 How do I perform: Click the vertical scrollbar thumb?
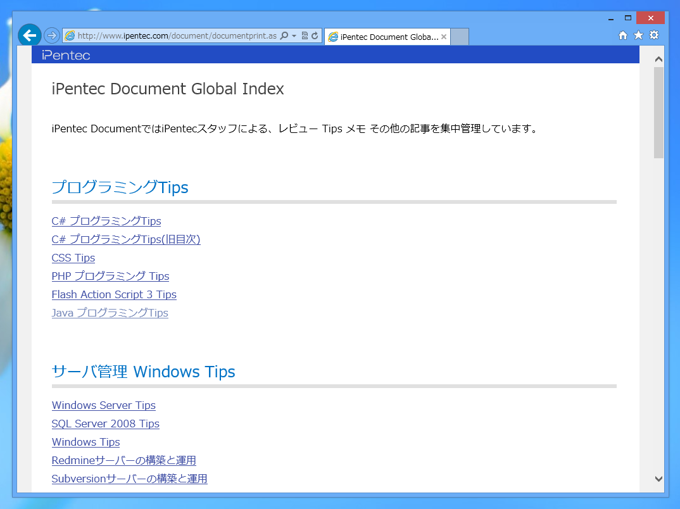click(658, 113)
